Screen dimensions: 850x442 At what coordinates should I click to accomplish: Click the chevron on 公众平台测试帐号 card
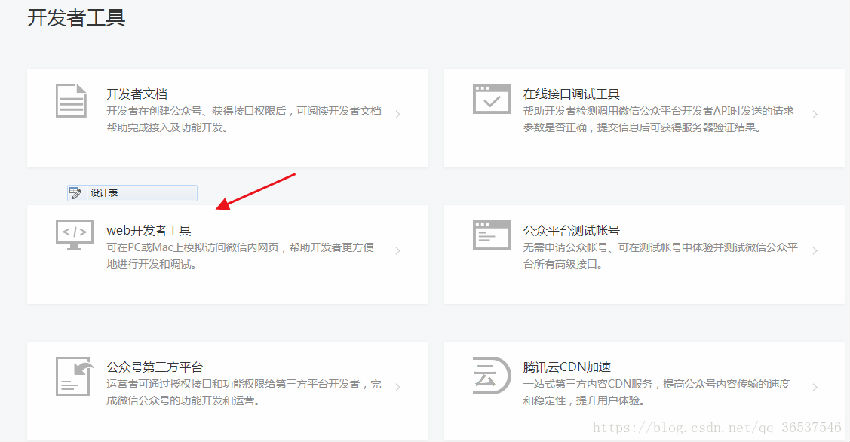click(816, 250)
